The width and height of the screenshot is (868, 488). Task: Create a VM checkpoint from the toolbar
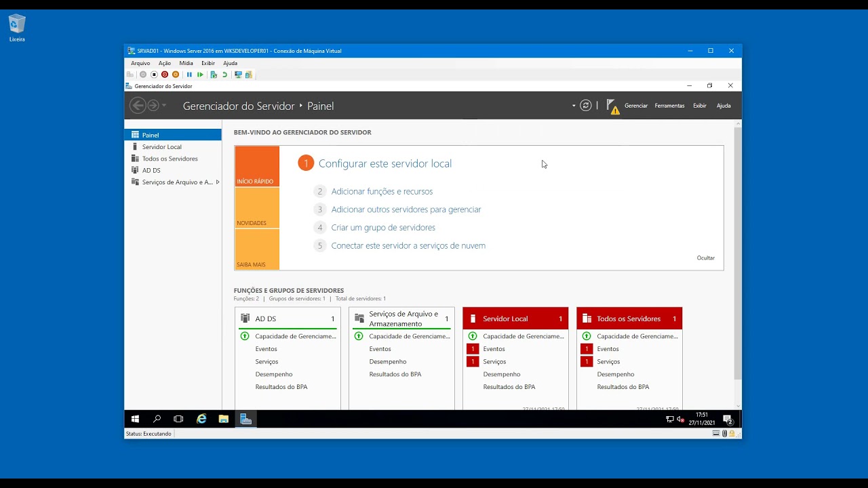pyautogui.click(x=214, y=75)
